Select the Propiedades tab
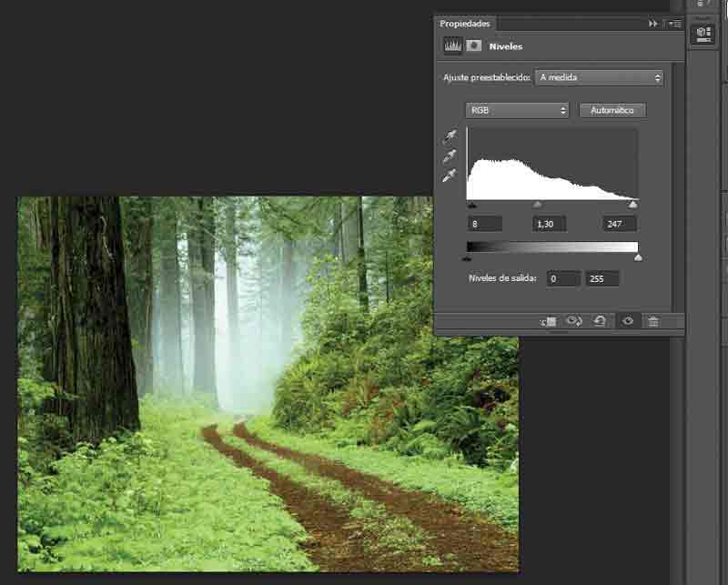Image resolution: width=728 pixels, height=585 pixels. pyautogui.click(x=465, y=24)
